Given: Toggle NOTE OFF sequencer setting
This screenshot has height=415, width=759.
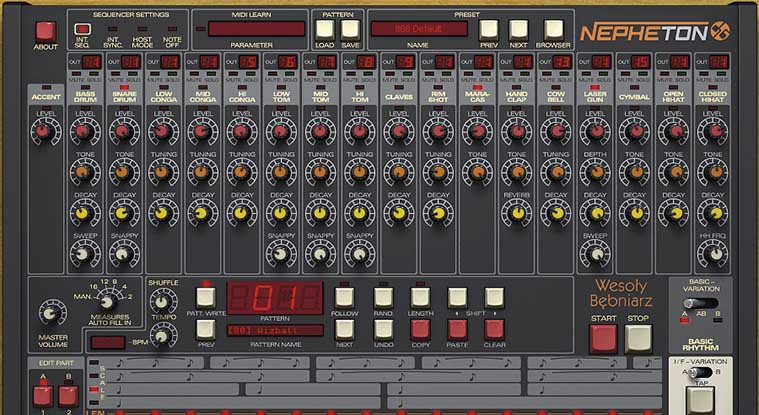Looking at the screenshot, I should tap(172, 29).
